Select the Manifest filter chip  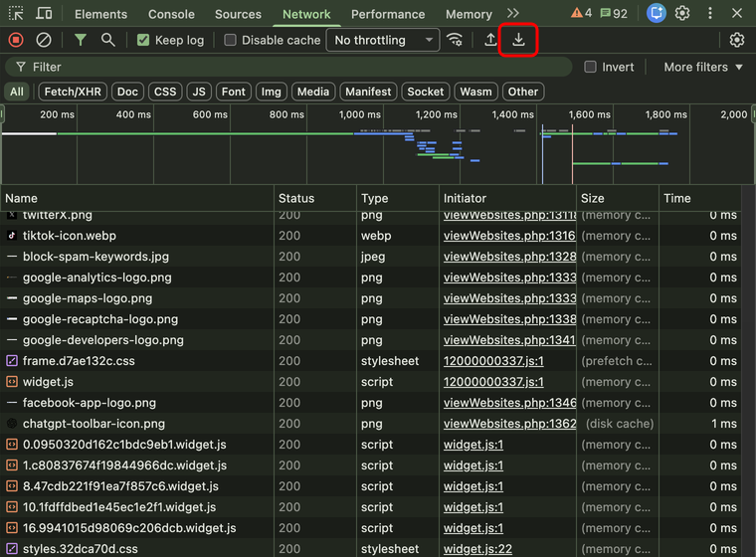point(368,92)
